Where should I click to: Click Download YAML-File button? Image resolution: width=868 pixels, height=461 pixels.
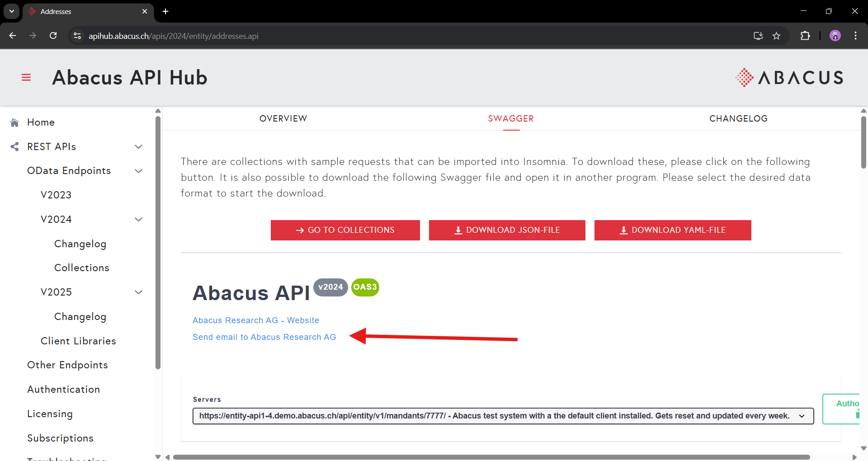click(673, 230)
